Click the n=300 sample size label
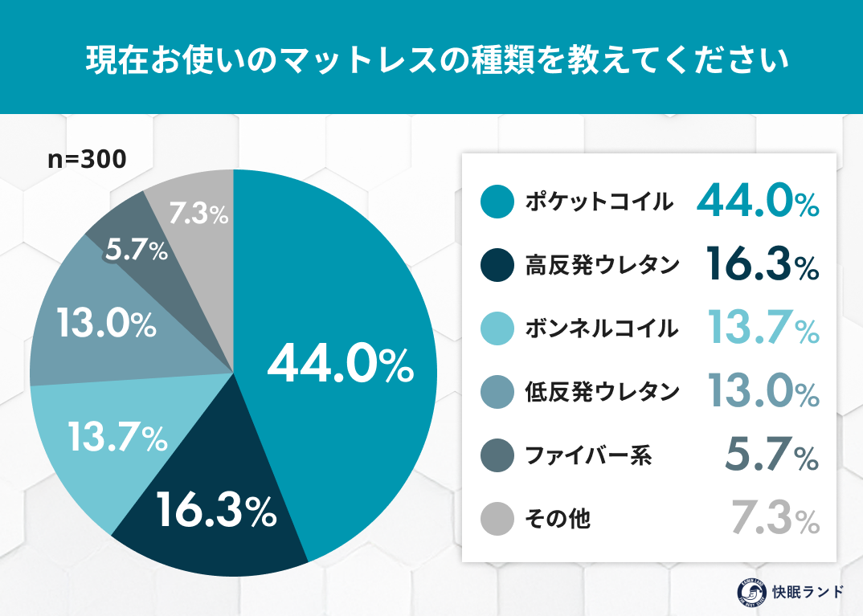 [87, 159]
